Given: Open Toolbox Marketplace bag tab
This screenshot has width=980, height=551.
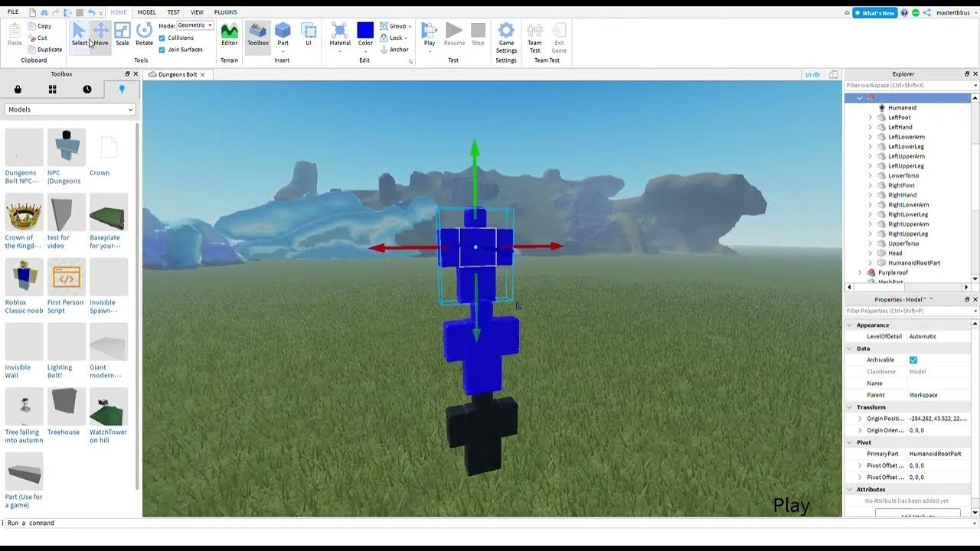Looking at the screenshot, I should click(18, 90).
